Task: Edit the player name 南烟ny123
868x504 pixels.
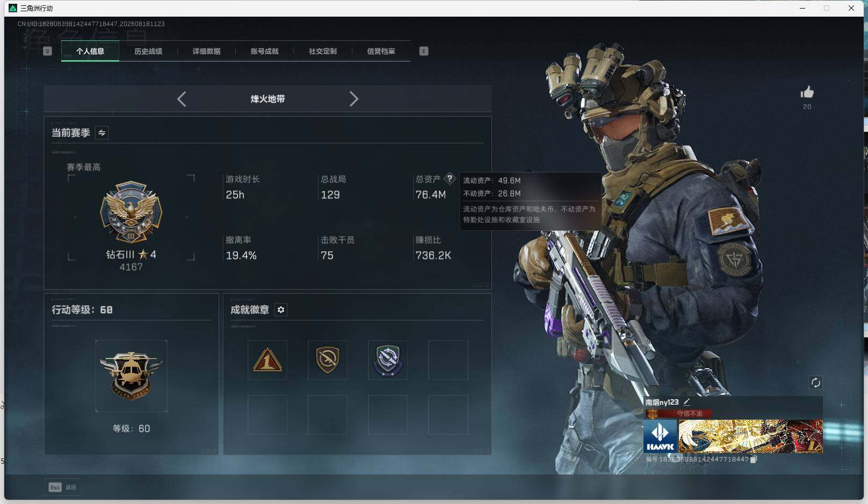Action: (686, 402)
